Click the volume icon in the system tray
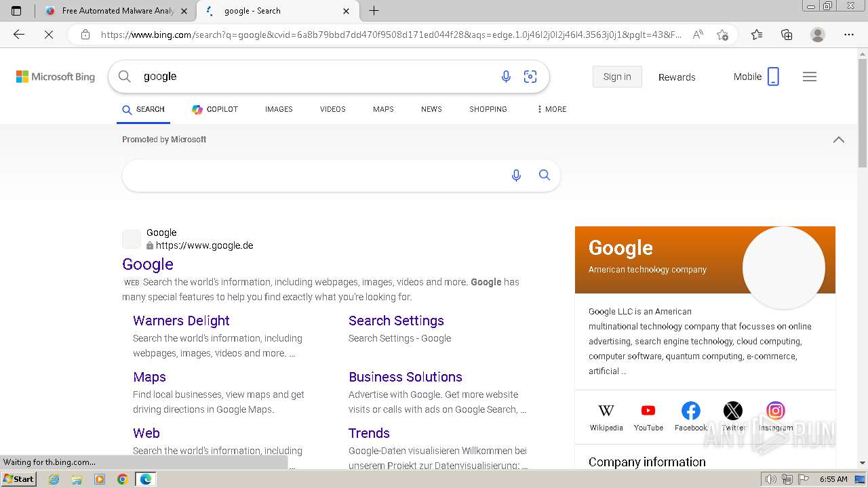This screenshot has width=868, height=488. [772, 479]
